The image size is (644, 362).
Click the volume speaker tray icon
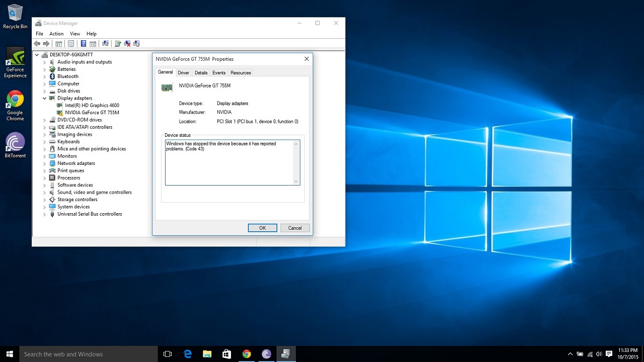point(599,354)
